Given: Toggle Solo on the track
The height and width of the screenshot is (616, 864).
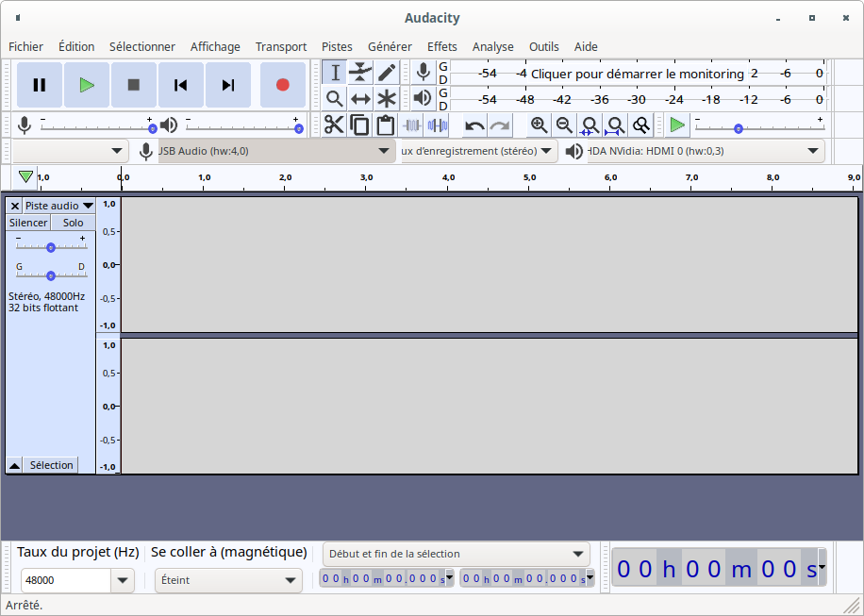Looking at the screenshot, I should pyautogui.click(x=74, y=223).
